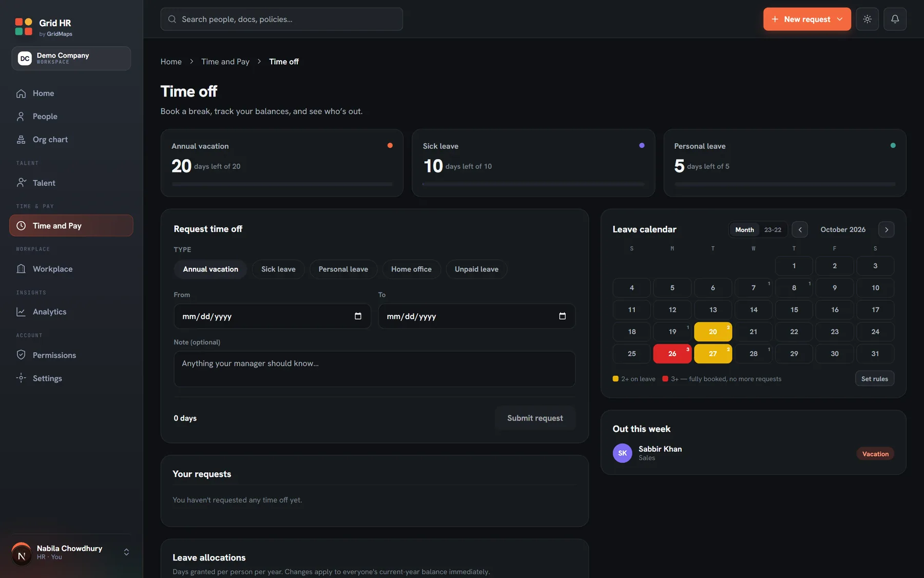
Task: Open Talent sidebar icon
Action: point(21,183)
